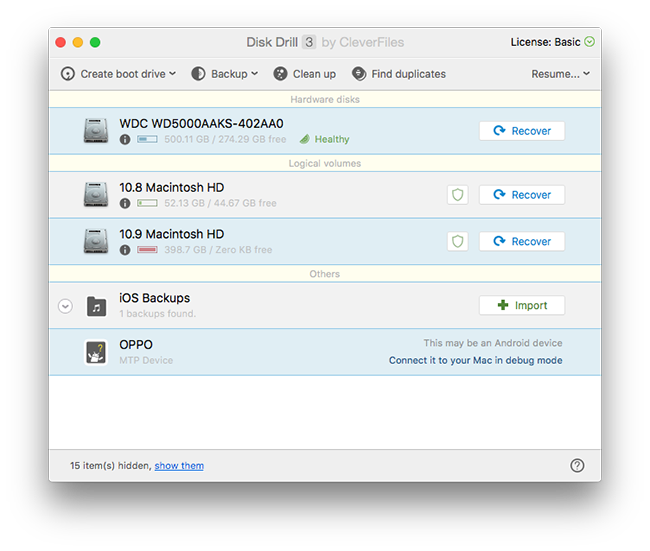Recover the WDC WD5000AAKS-402AA0 disk
Screen dimensions: 650x551
point(522,131)
